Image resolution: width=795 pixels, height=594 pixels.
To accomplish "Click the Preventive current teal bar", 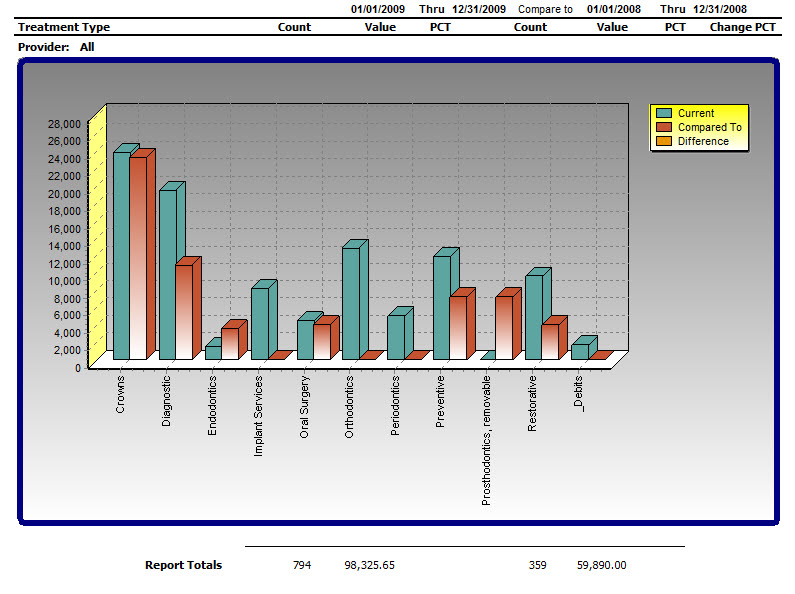I will tap(442, 308).
